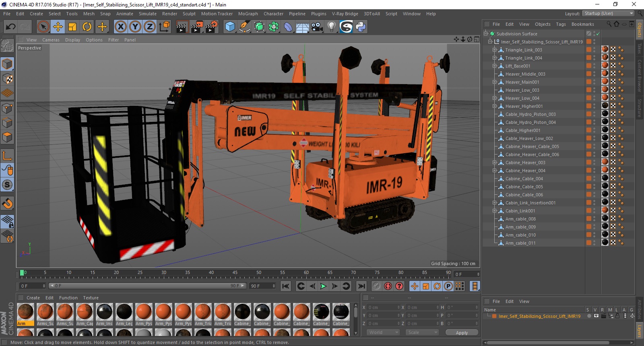
Task: Toggle layer color square of Cable_Higher001
Action: click(588, 130)
